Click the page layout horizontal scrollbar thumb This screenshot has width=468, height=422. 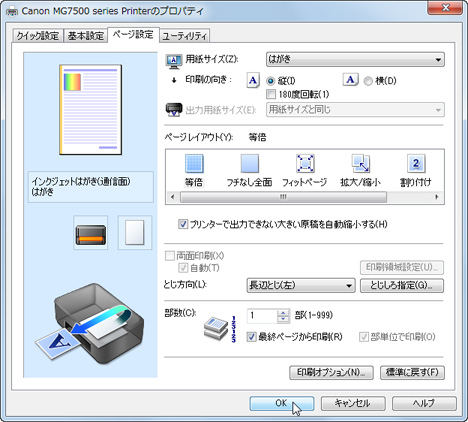coord(283,197)
